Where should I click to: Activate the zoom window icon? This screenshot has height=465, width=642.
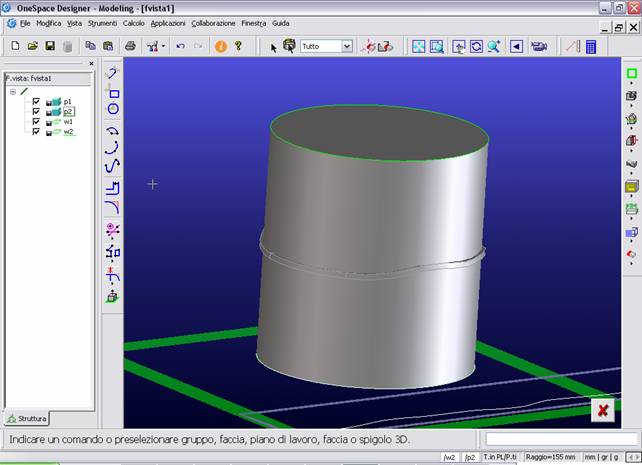coord(437,46)
